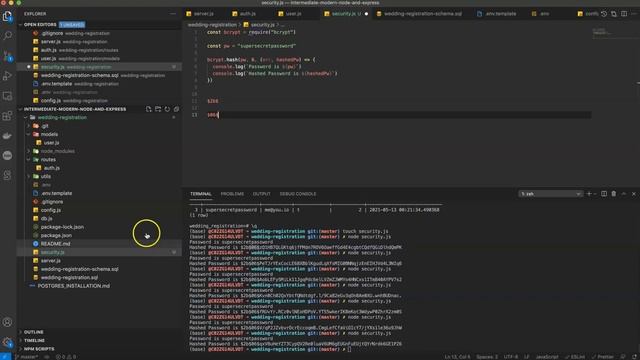Open timeline history icon in editor toolbar
The width and height of the screenshot is (640, 360).
[604, 13]
